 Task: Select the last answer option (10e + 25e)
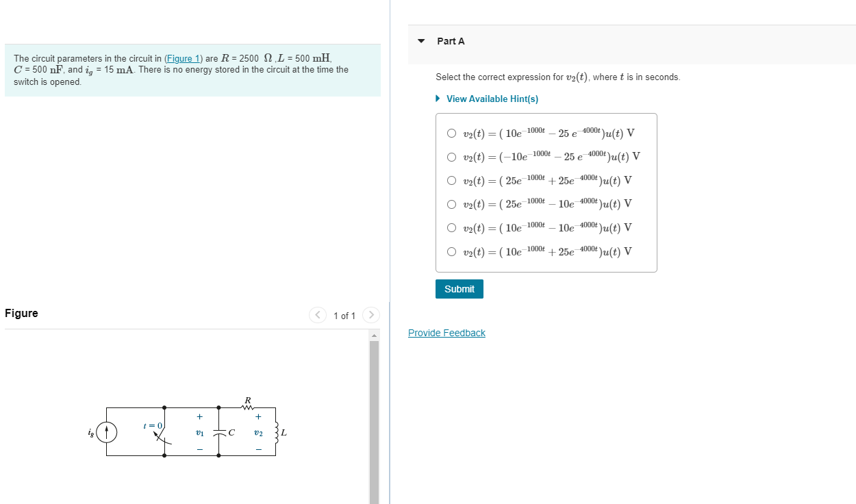(452, 251)
